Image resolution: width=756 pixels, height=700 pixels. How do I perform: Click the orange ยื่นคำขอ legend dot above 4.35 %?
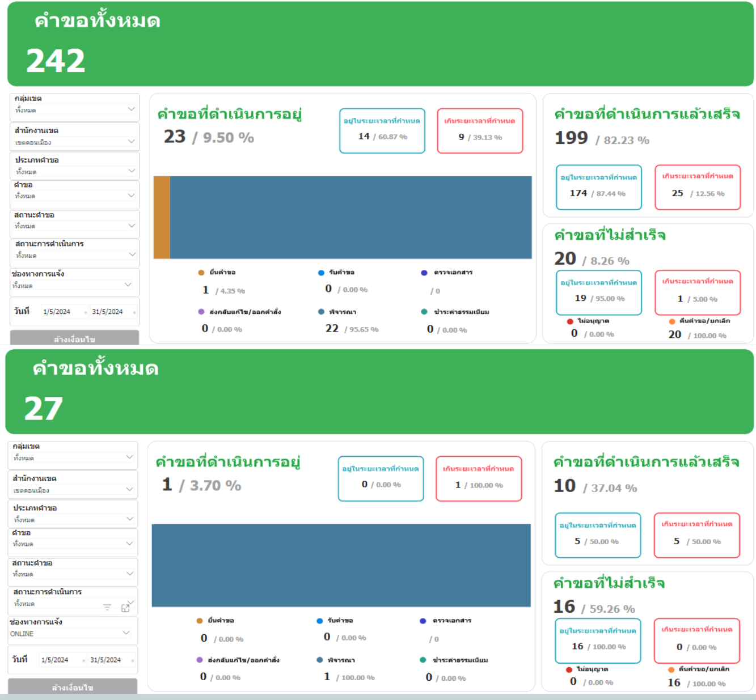pyautogui.click(x=201, y=273)
